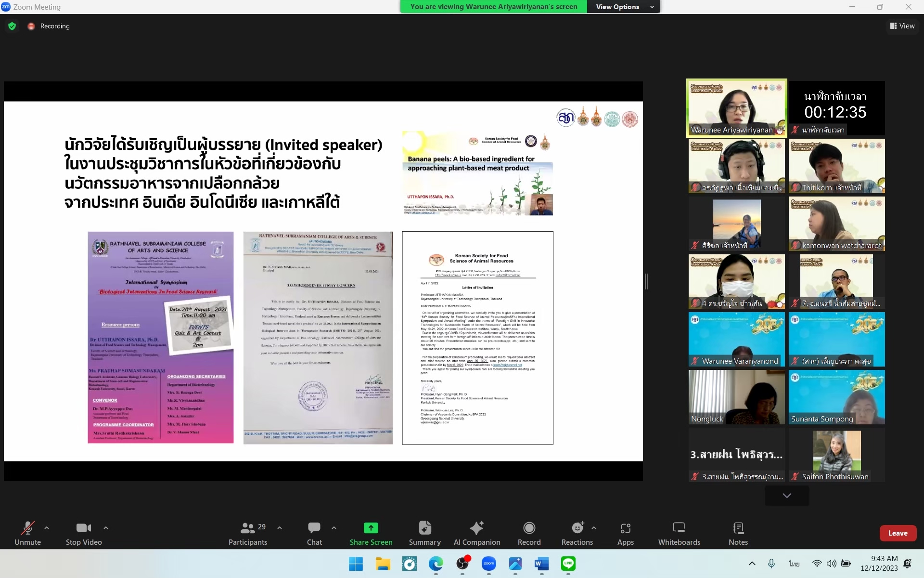Expand more participant videos chevron
The image size is (924, 578).
786,496
